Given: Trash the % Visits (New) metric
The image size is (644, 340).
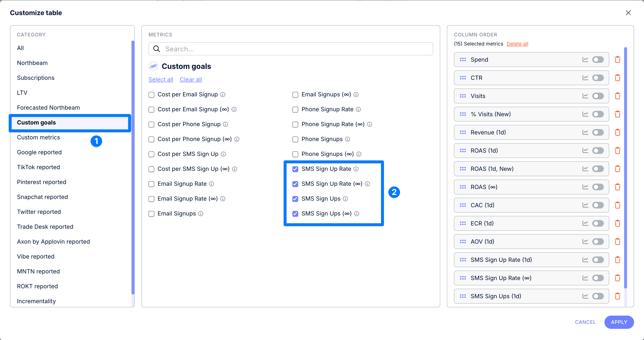Looking at the screenshot, I should (617, 114).
